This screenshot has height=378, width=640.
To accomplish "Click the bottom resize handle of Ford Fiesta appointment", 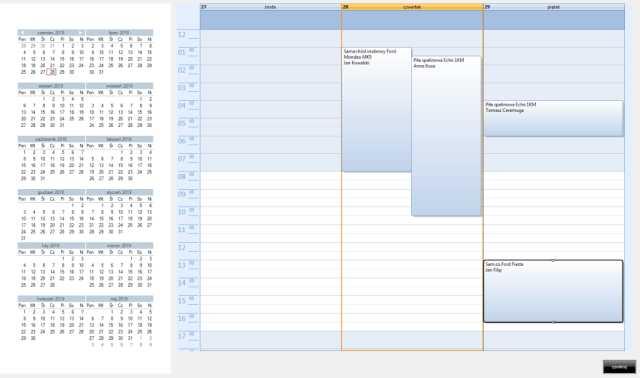I will click(x=553, y=322).
